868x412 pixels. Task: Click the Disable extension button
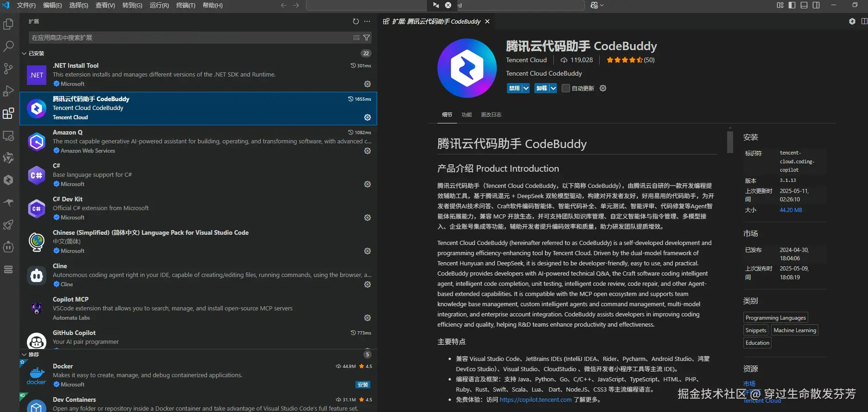point(514,88)
